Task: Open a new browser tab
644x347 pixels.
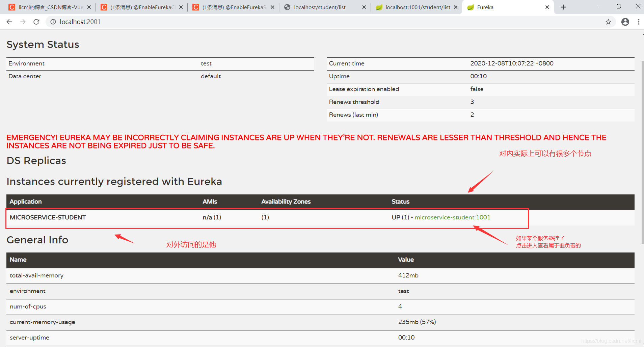Action: click(563, 7)
